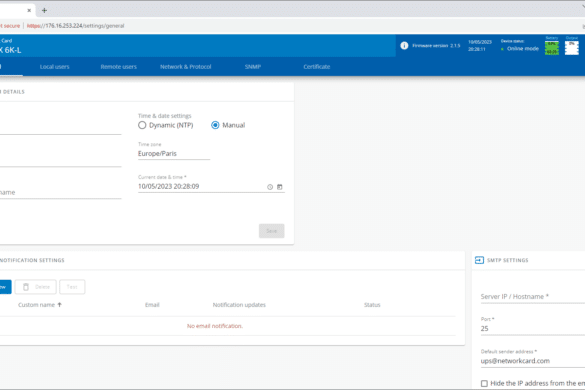Open Network & Protocol tab
585x390 pixels.
click(x=185, y=66)
